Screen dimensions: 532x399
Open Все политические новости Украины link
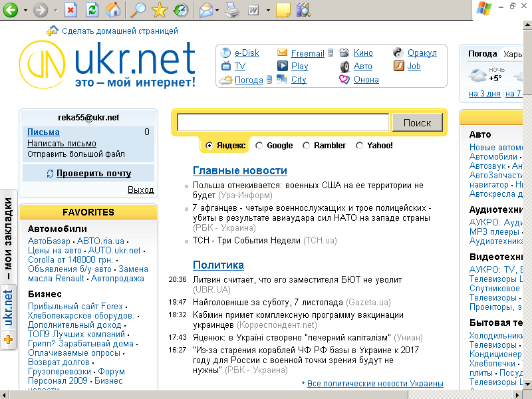(x=375, y=384)
